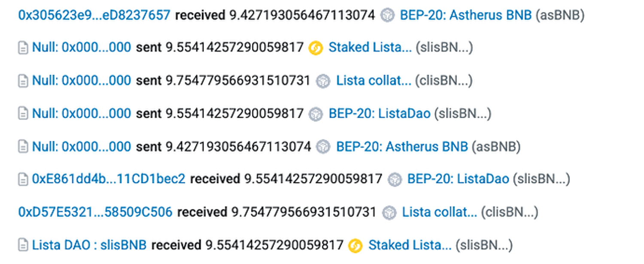Image resolution: width=644 pixels, height=264 pixels.
Task: Click the BEP-20: Astherus BNB link in first row
Action: click(465, 15)
